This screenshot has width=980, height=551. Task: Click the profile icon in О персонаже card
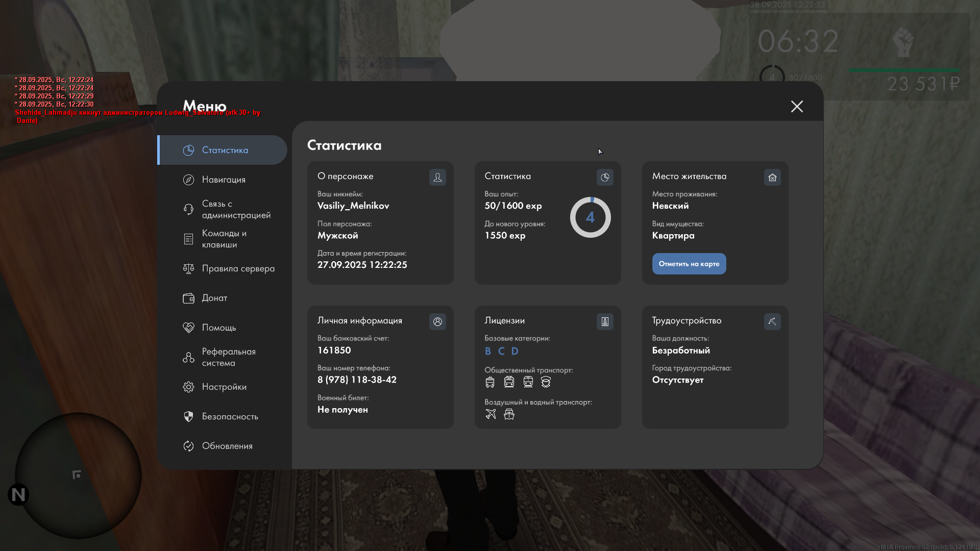coord(437,177)
